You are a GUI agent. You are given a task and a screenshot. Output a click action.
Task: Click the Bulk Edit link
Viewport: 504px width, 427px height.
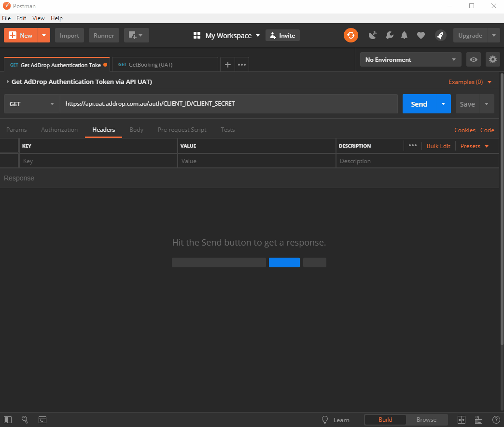click(438, 146)
